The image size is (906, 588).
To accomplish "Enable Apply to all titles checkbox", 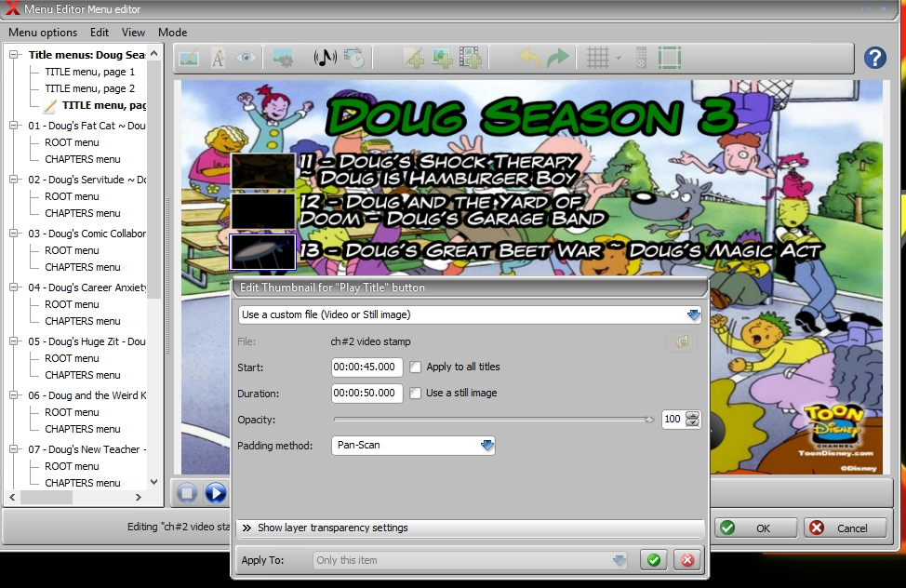I will coord(416,367).
